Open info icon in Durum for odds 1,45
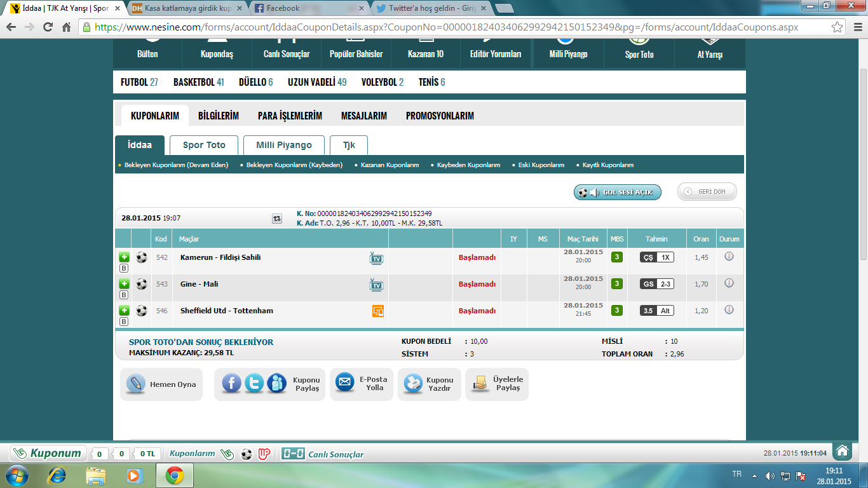This screenshot has height=488, width=868. tap(729, 257)
